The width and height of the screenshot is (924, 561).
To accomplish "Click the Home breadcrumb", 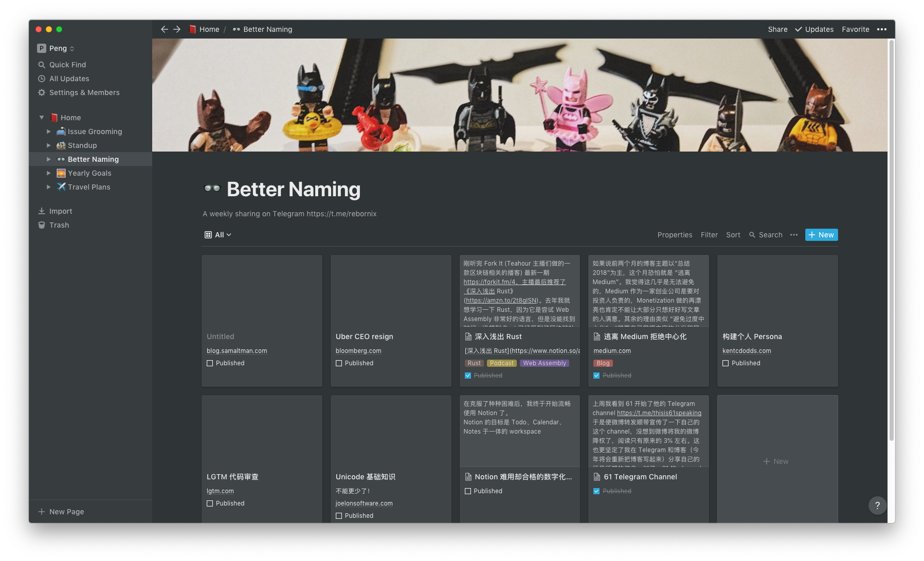I will 204,29.
